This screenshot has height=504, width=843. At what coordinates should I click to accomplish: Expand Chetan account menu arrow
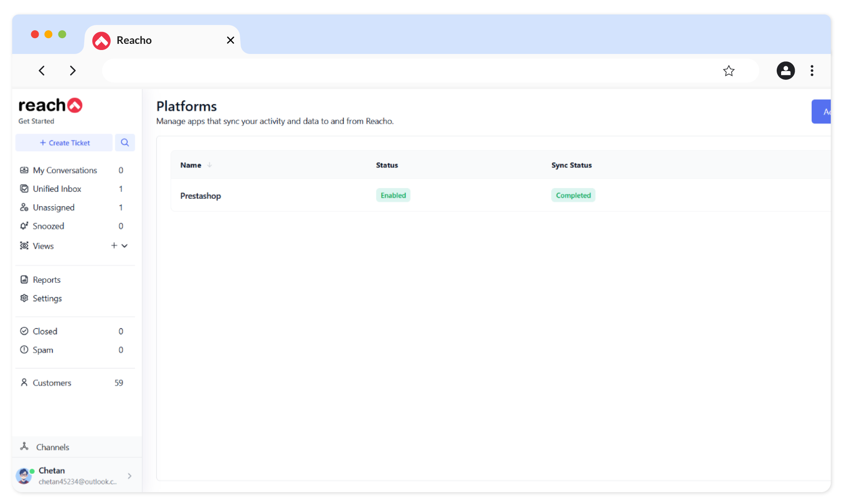(130, 476)
